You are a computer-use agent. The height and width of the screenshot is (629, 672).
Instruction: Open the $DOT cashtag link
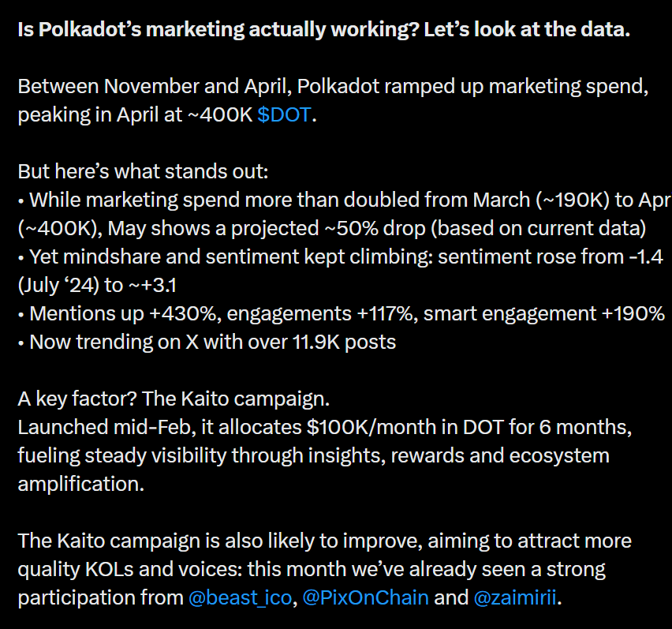coord(284,115)
